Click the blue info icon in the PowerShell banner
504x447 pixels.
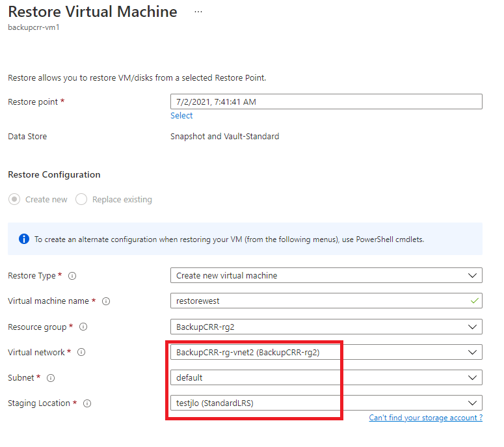pyautogui.click(x=24, y=239)
